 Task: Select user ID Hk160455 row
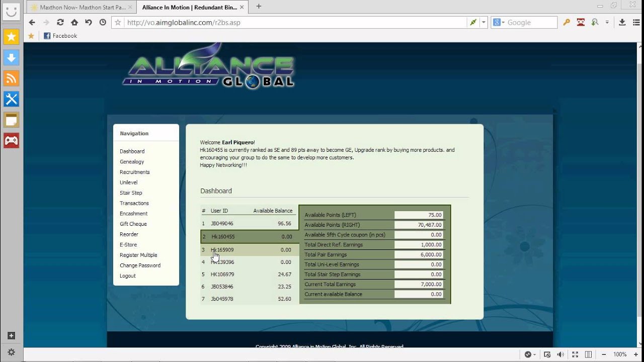(250, 236)
